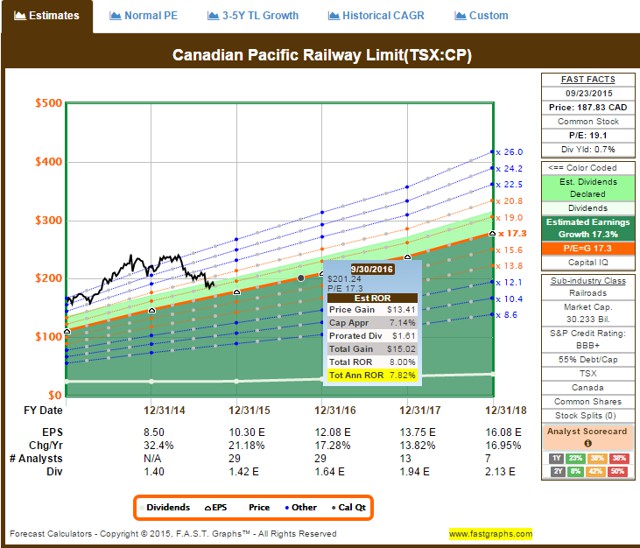The height and width of the screenshot is (548, 640).
Task: Switch to Historical CAGR tab
Action: (376, 16)
